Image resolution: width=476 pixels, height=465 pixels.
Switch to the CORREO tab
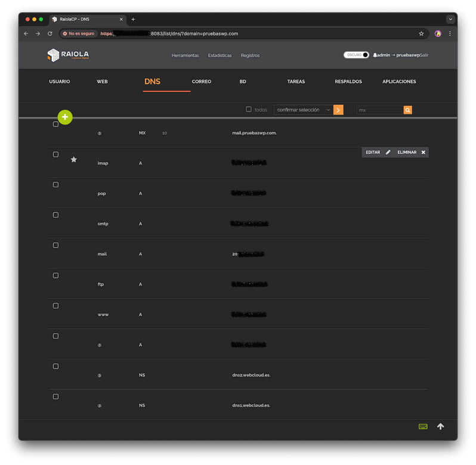[x=202, y=82]
